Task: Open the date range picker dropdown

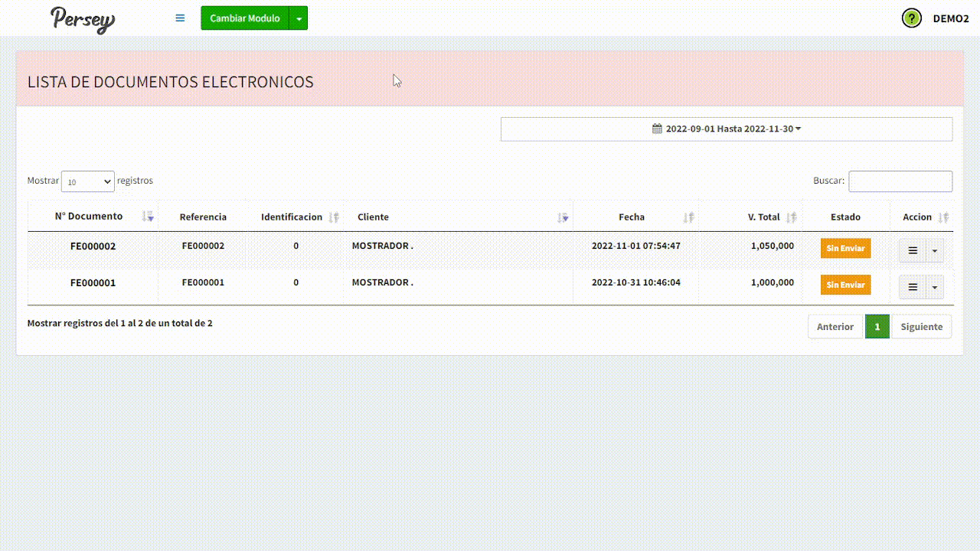Action: coord(727,129)
